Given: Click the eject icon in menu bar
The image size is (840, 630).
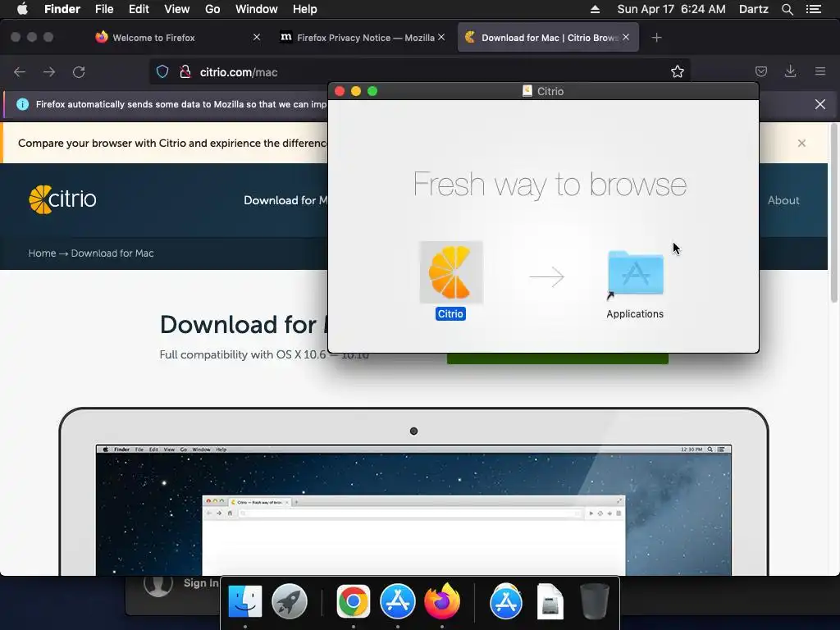Looking at the screenshot, I should tap(595, 9).
